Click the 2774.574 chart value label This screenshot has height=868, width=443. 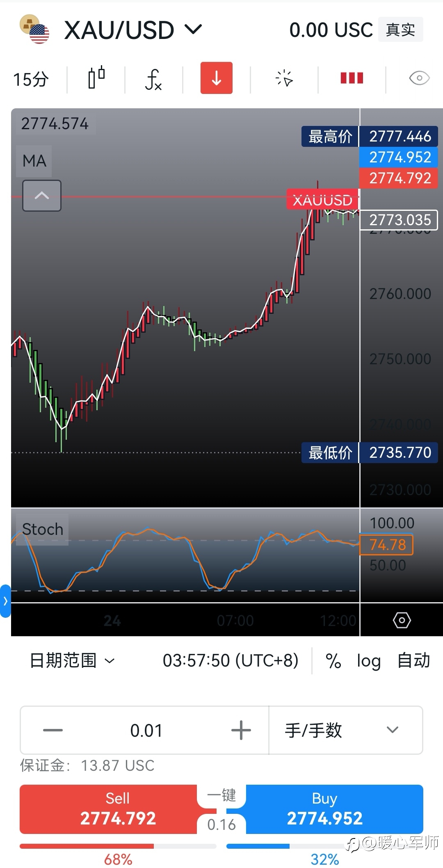pos(55,123)
